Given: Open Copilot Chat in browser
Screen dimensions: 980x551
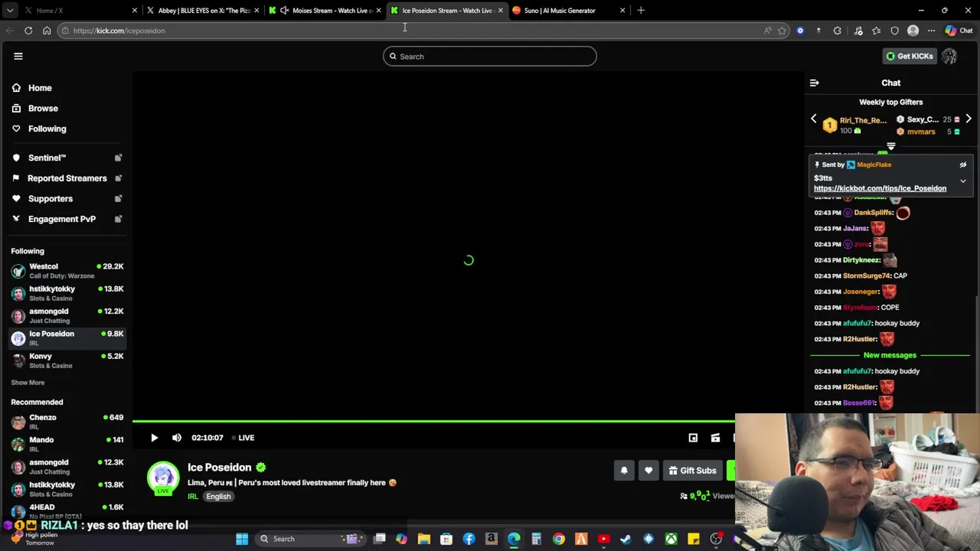Looking at the screenshot, I should coord(959,31).
